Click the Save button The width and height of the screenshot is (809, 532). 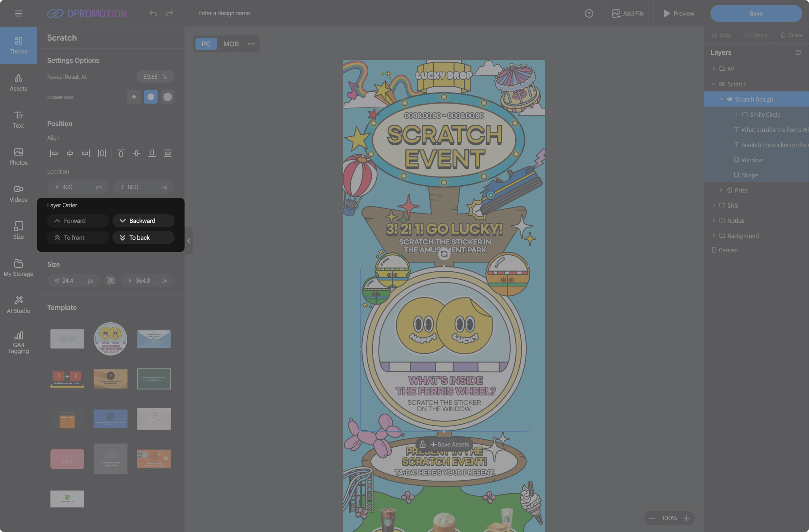tap(756, 13)
